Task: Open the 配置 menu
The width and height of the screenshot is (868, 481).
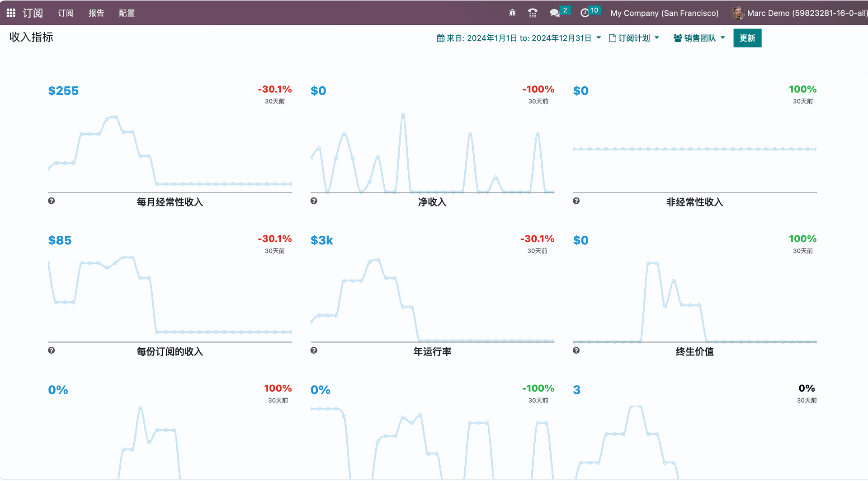Action: click(x=127, y=13)
